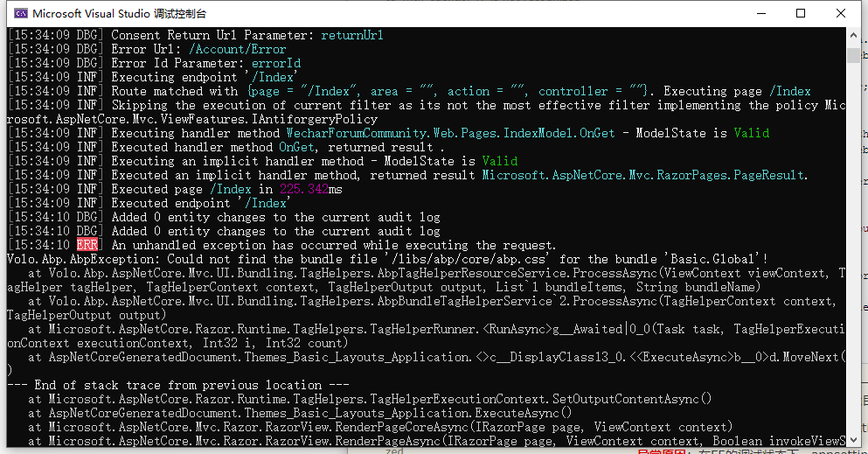Click the Microsoft Visual Studio title bar text
This screenshot has width=868, height=454.
pos(120,13)
